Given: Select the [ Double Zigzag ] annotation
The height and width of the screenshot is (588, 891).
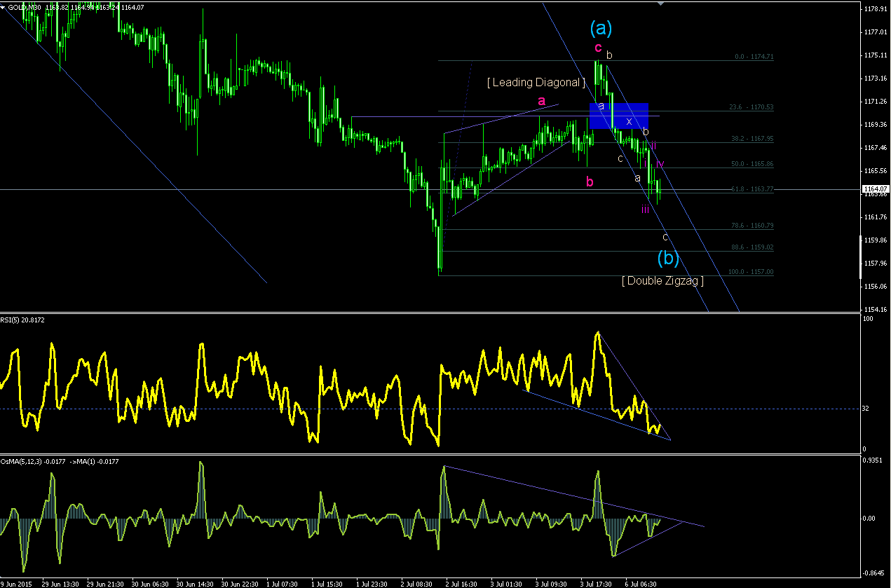Looking at the screenshot, I should (662, 280).
